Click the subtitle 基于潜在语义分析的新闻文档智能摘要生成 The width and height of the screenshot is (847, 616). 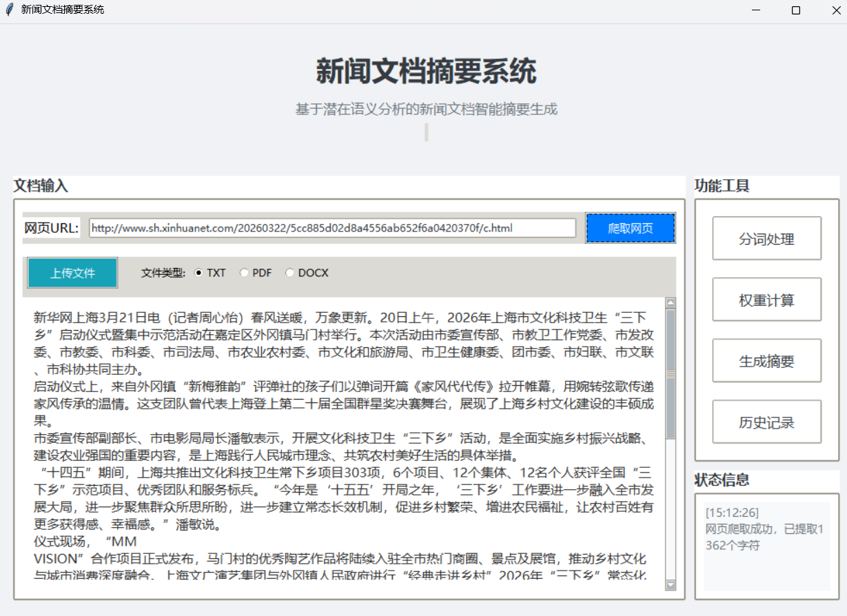pos(426,109)
